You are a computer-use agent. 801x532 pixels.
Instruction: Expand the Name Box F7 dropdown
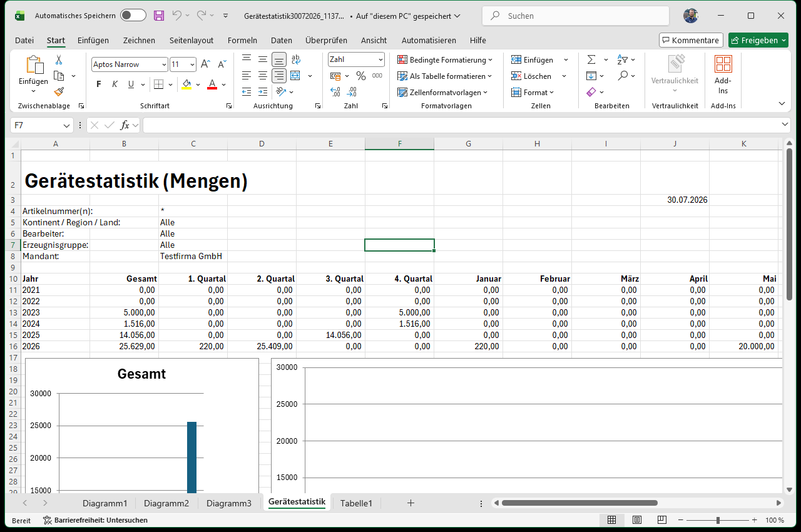[x=68, y=125]
